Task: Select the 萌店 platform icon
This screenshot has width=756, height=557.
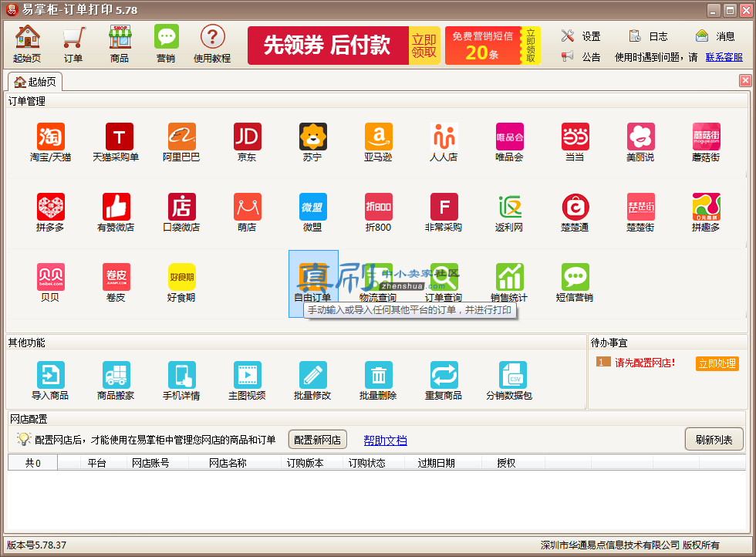Action: pyautogui.click(x=247, y=213)
